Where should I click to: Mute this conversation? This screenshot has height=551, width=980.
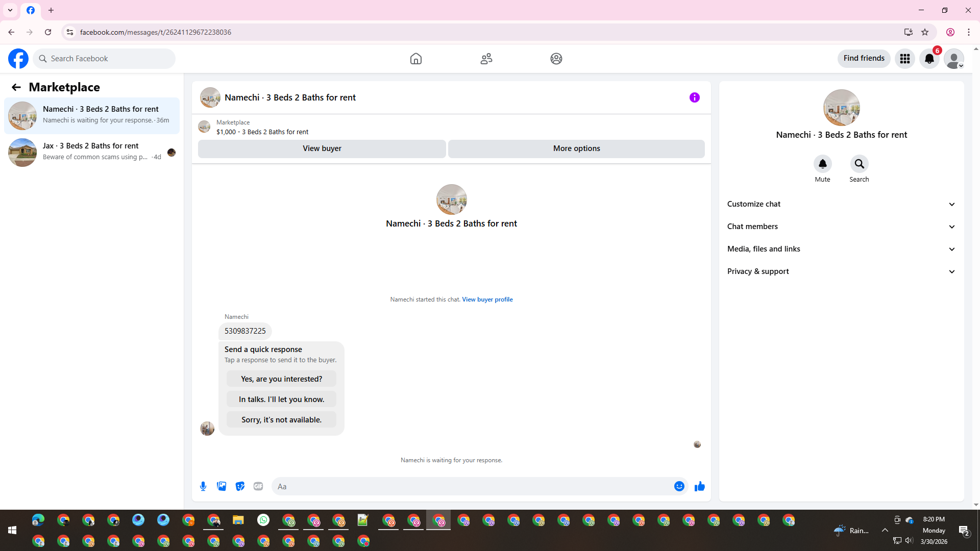click(822, 164)
